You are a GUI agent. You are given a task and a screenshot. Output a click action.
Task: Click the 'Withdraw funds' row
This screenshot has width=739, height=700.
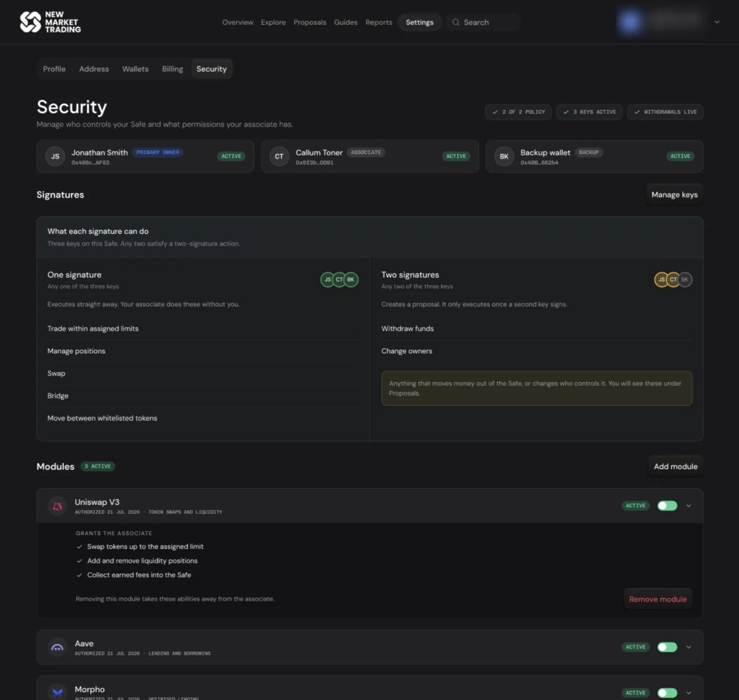point(536,329)
